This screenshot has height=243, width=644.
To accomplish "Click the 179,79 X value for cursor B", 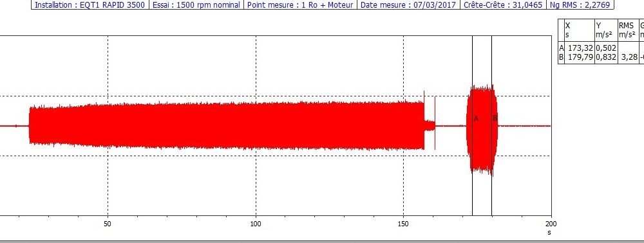I will [x=579, y=57].
